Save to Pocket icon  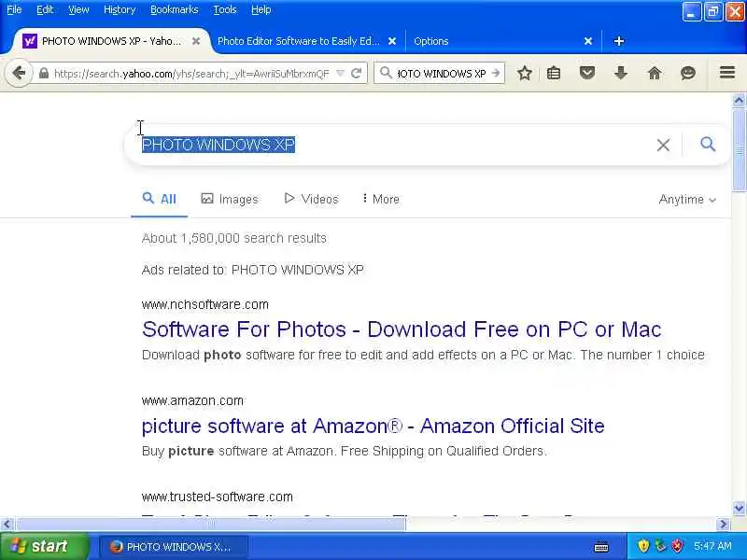(587, 74)
